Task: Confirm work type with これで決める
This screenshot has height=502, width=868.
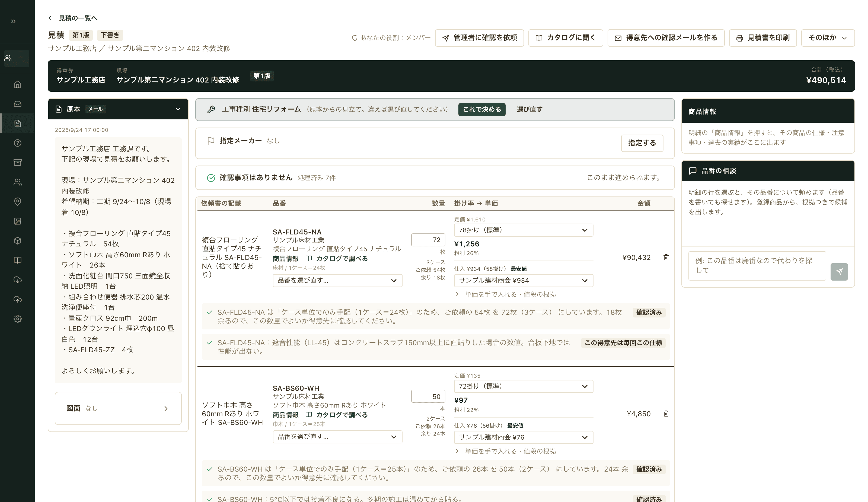Action: (481, 109)
